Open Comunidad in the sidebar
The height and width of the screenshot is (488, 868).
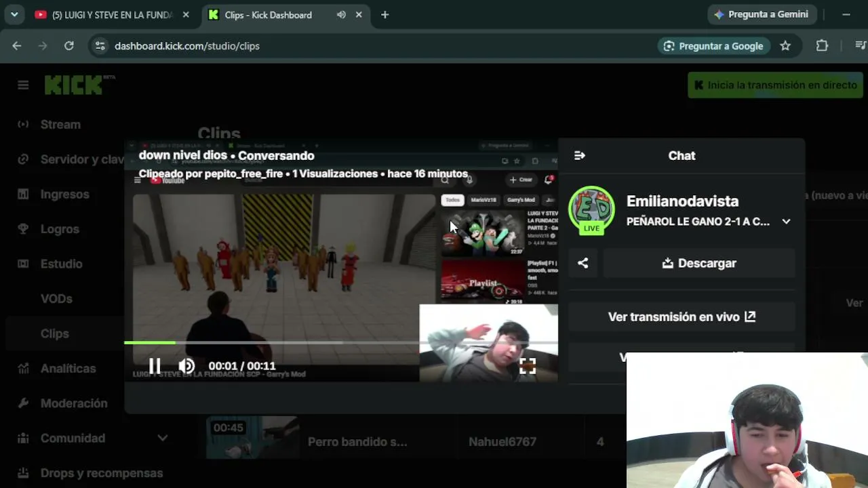tap(73, 438)
